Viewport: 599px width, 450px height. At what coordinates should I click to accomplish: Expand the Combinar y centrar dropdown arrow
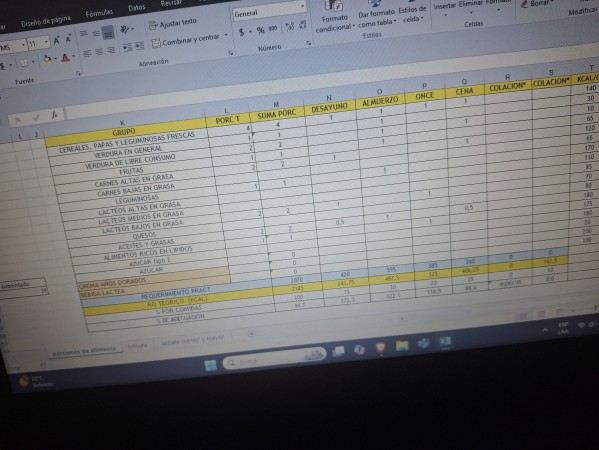pyautogui.click(x=225, y=36)
